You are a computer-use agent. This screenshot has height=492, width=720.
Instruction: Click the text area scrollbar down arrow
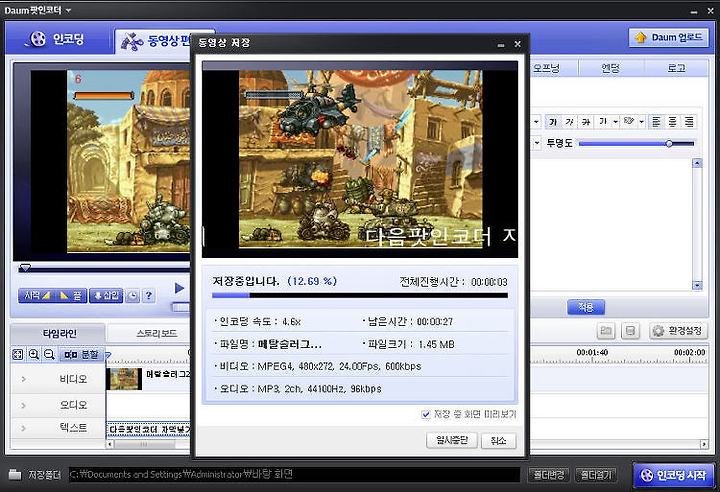point(697,285)
